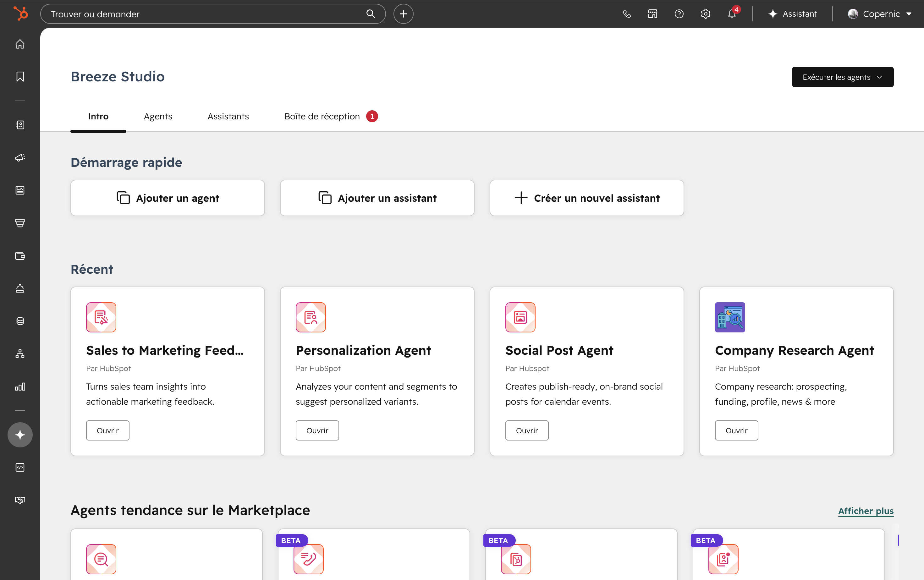Click the Social Post Agent icon

(520, 317)
